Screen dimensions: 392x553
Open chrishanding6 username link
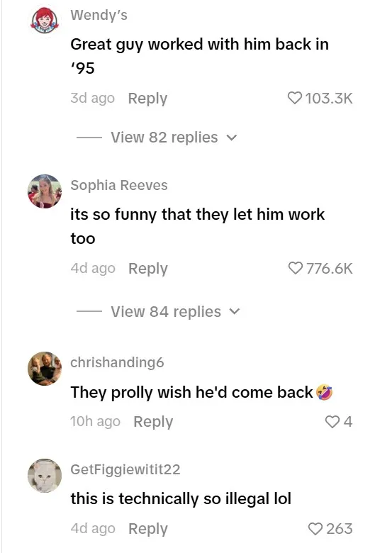tap(118, 362)
